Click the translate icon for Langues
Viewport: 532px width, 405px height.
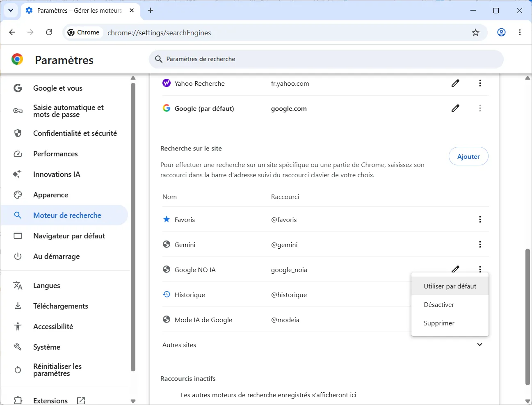18,286
